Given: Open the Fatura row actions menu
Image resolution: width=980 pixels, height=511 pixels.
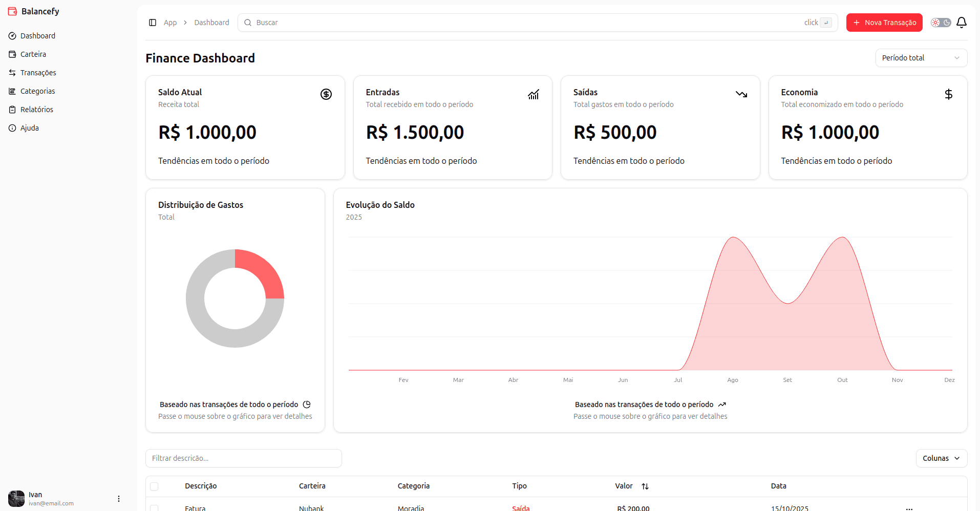Looking at the screenshot, I should point(909,508).
